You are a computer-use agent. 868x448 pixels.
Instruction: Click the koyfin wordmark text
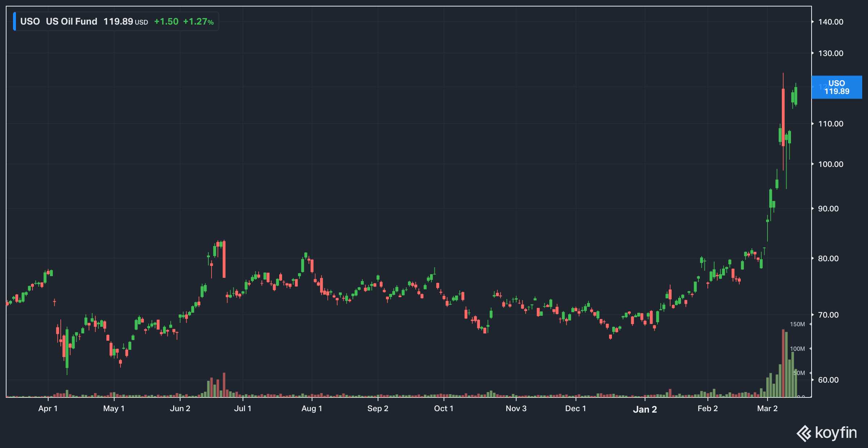pyautogui.click(x=836, y=432)
